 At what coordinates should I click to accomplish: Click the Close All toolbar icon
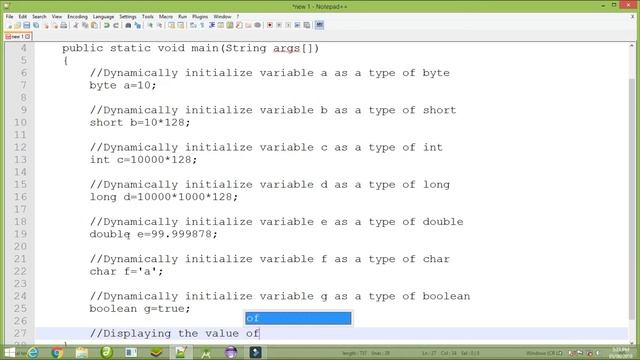(55, 25)
